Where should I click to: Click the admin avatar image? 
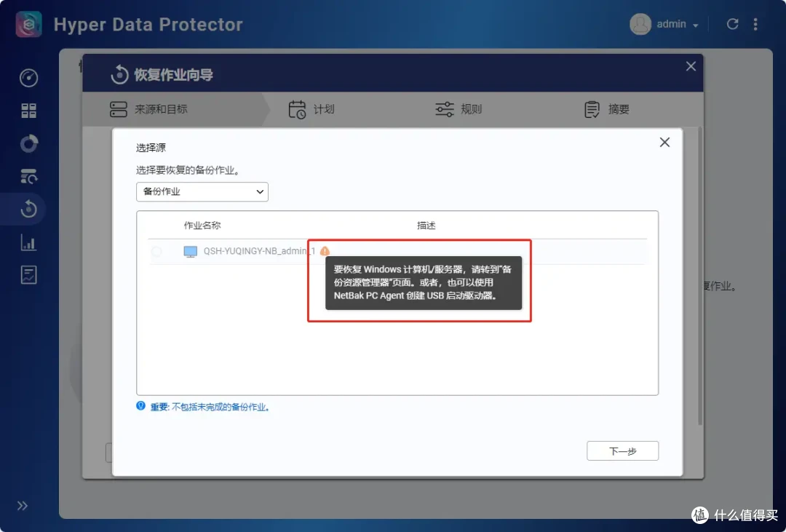point(640,24)
